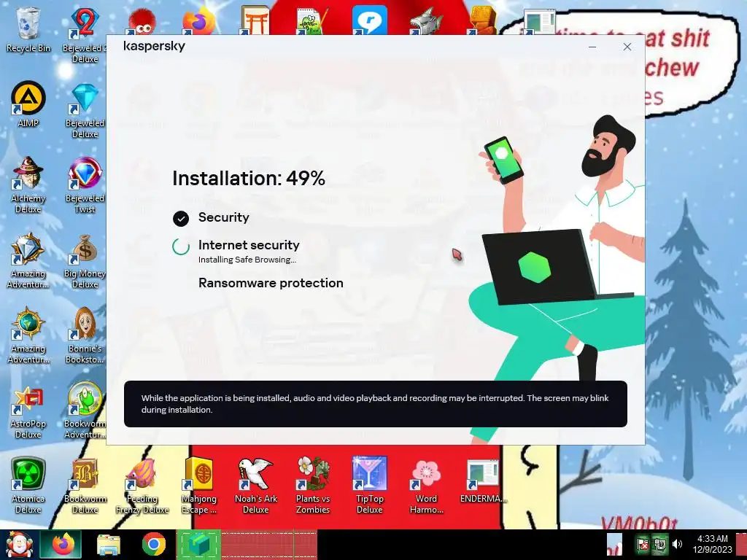Click the red fuzzy creature desktop shortcut
Viewport: 747px width, 560px height.
[x=142, y=22]
